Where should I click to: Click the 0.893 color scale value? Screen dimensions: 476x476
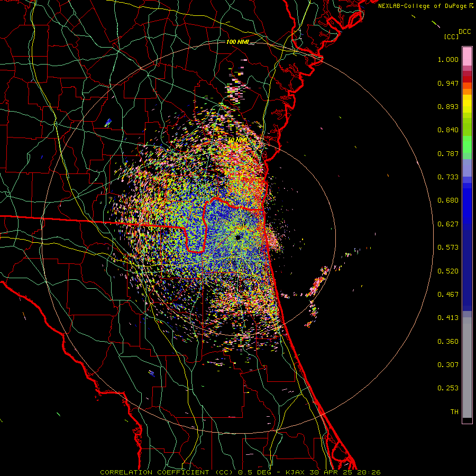pyautogui.click(x=448, y=106)
